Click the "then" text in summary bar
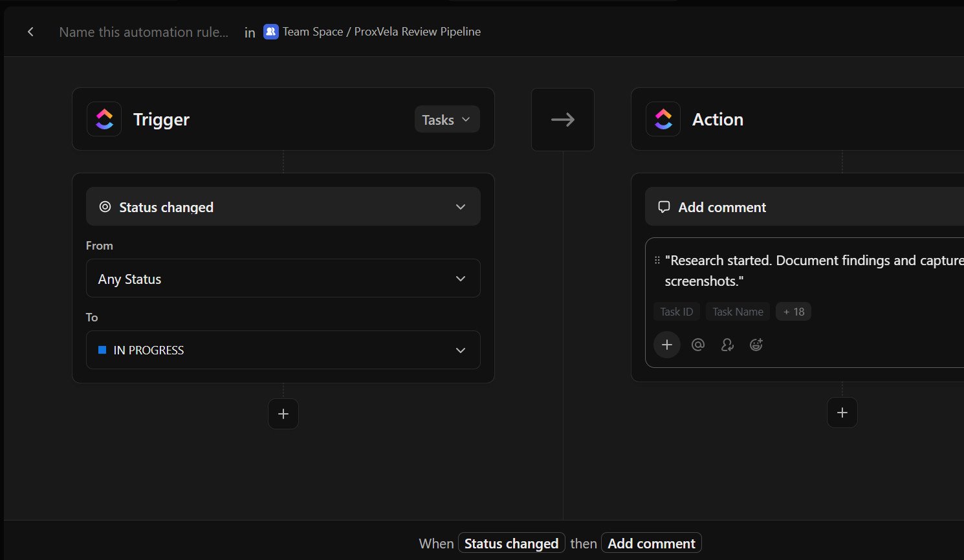The height and width of the screenshot is (560, 964). click(584, 543)
